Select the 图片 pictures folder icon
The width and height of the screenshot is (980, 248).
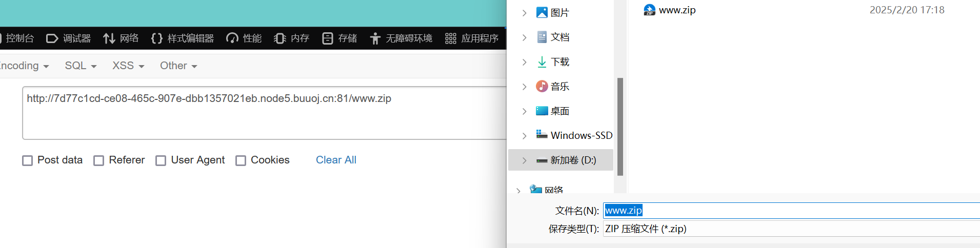tap(542, 12)
